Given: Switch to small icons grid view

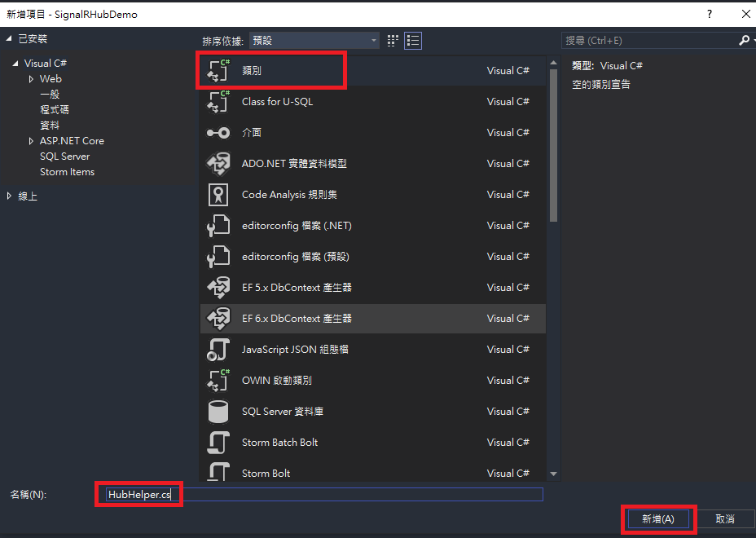Looking at the screenshot, I should click(392, 40).
